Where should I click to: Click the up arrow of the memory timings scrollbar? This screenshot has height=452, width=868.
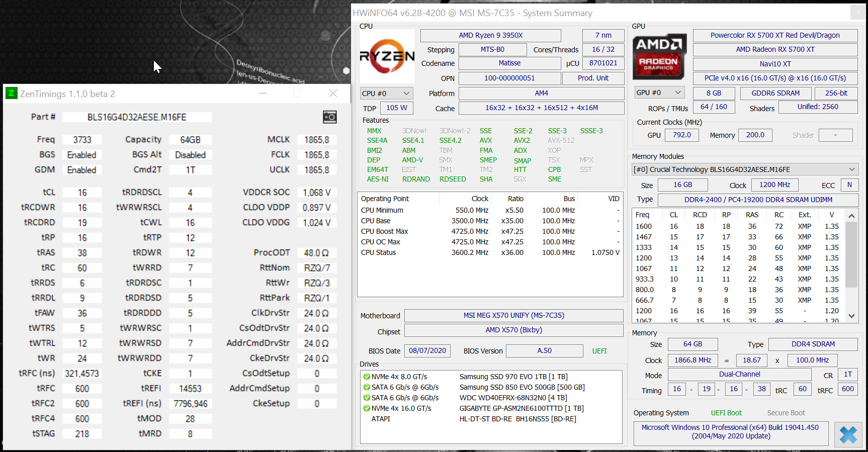click(851, 216)
